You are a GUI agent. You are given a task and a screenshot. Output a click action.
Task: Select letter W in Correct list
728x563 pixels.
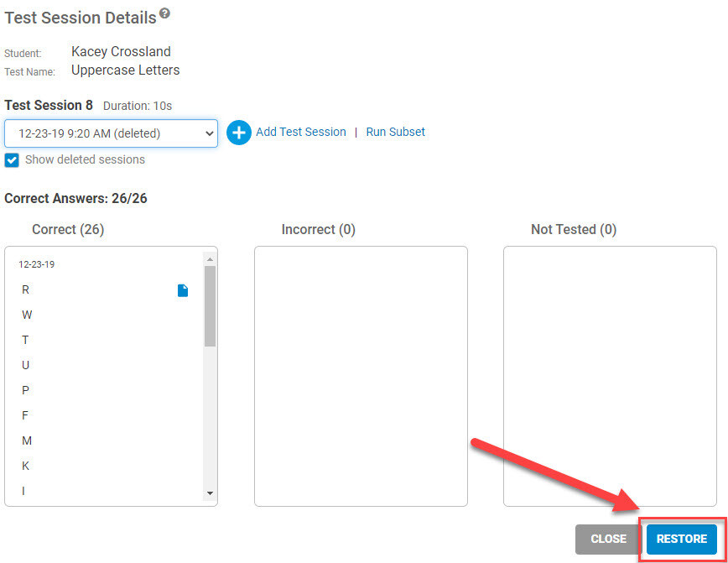(27, 315)
